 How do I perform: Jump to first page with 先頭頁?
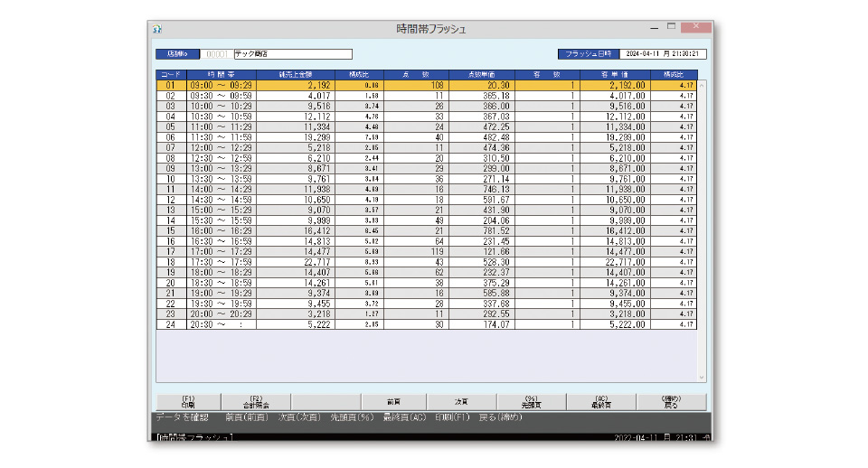pos(531,402)
